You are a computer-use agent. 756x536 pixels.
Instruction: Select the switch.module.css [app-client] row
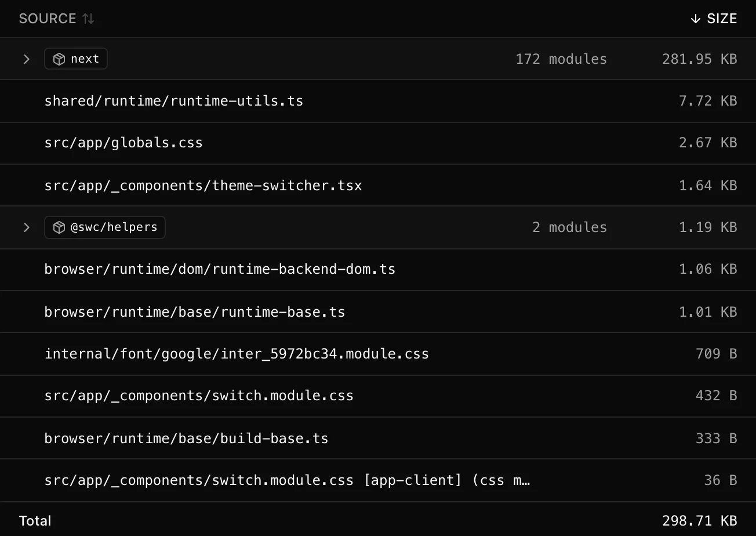point(378,480)
